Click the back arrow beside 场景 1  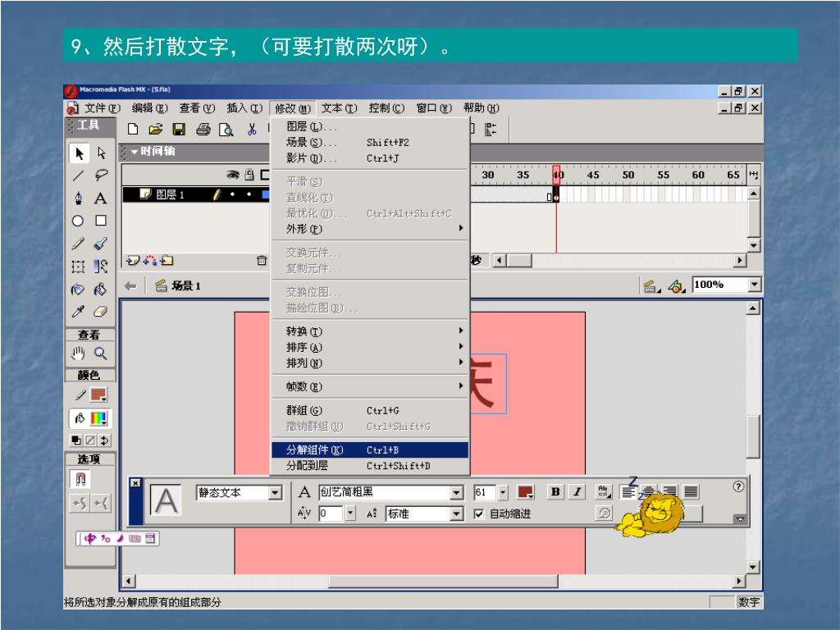pos(130,286)
